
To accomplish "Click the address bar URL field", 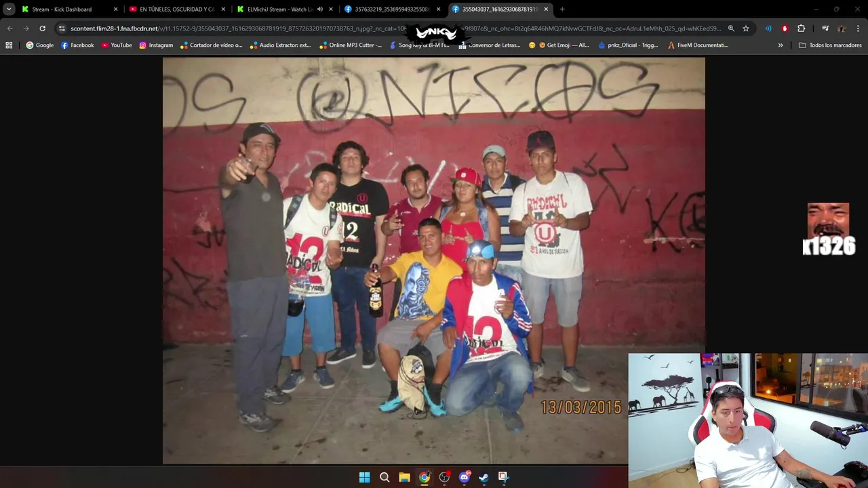I will pos(393,28).
